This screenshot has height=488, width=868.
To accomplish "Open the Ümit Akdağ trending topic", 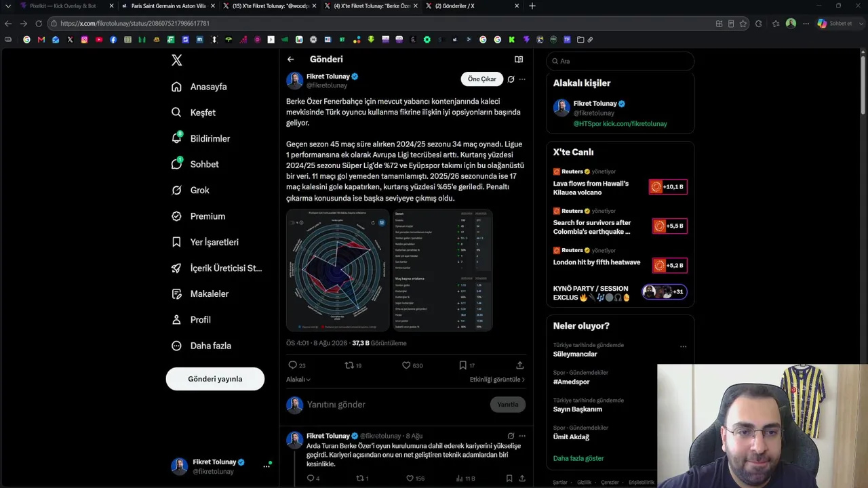I will pyautogui.click(x=571, y=437).
